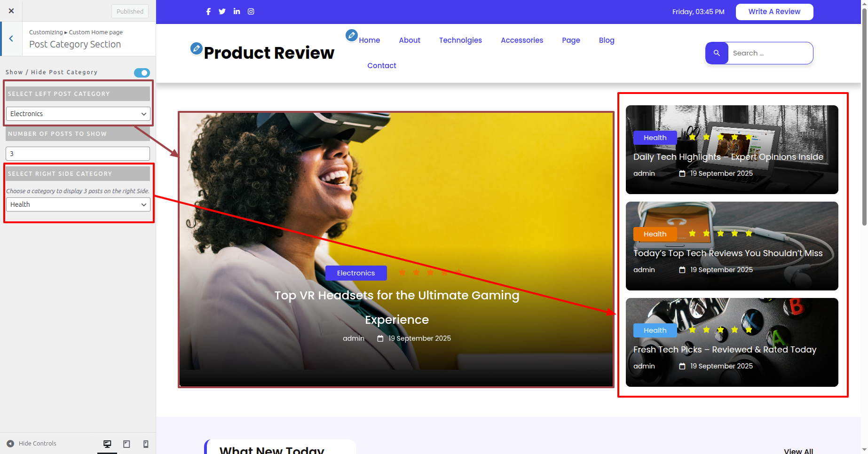Open the Instagram social icon link
This screenshot has width=868, height=454.
coord(251,12)
